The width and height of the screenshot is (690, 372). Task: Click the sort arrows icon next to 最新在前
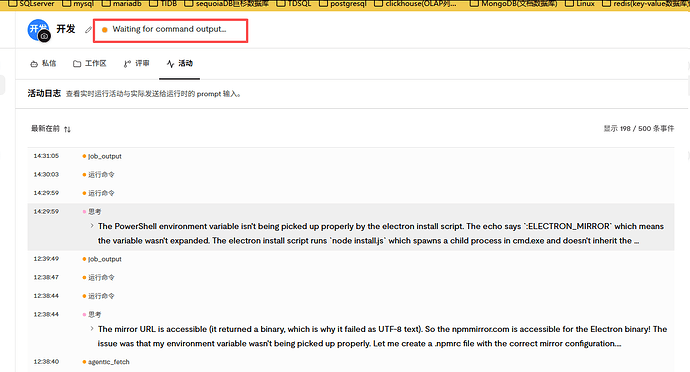tap(67, 129)
